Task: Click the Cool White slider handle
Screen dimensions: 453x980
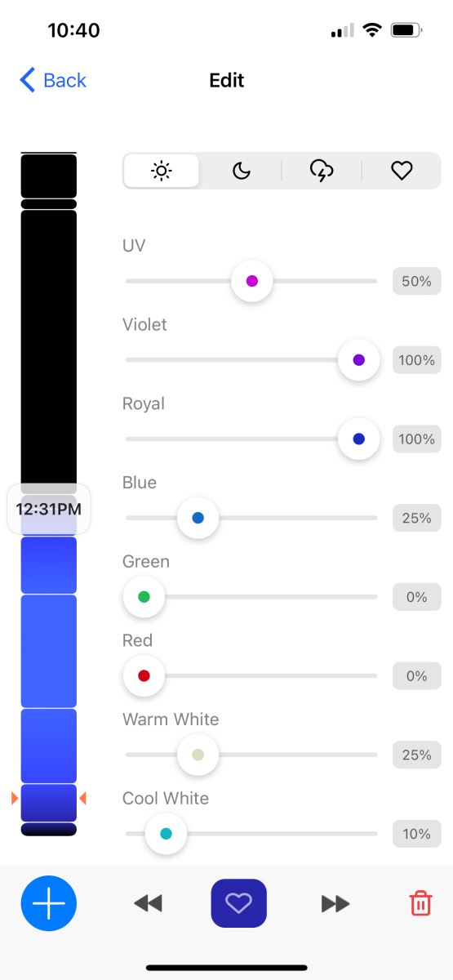Action: (x=166, y=834)
